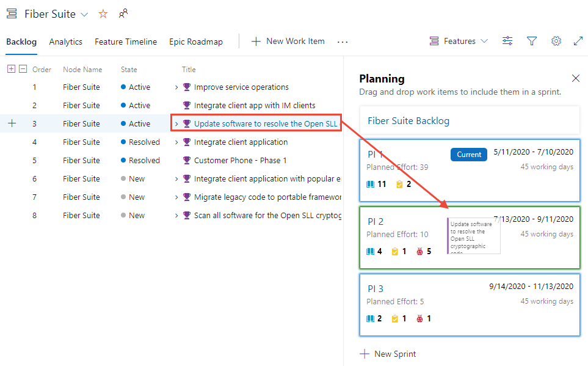Open Improve service operations work item

241,87
